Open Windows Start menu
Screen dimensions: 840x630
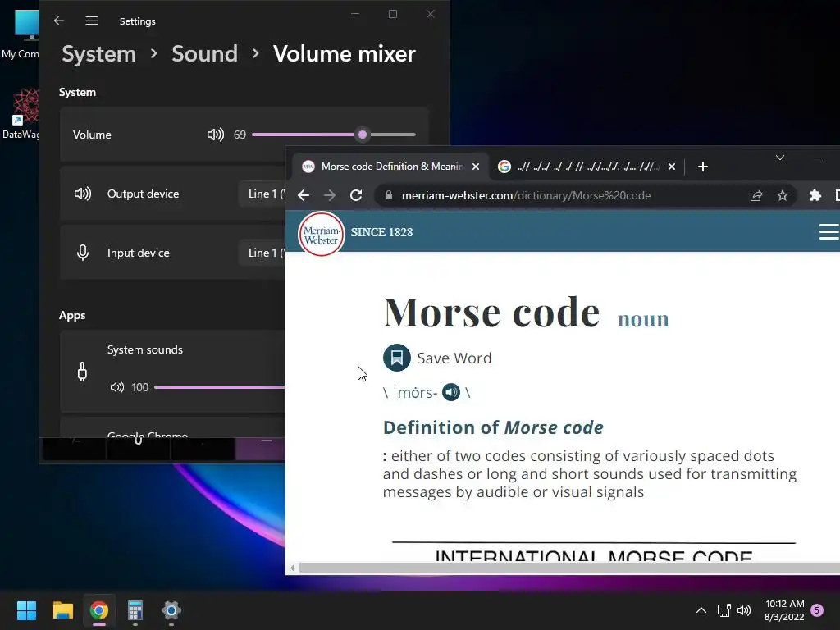(26, 610)
